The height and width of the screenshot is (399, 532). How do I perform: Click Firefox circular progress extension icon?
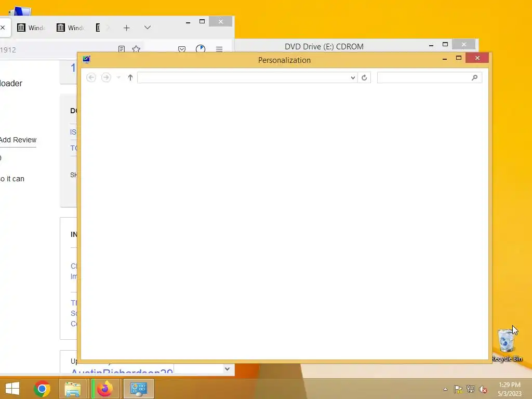coord(201,49)
